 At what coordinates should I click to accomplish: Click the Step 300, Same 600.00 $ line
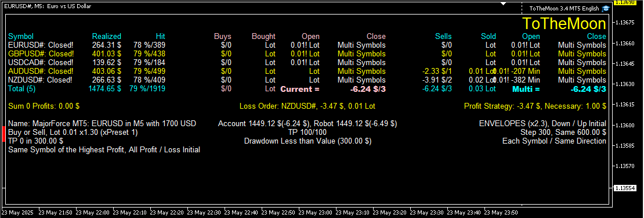pyautogui.click(x=563, y=133)
